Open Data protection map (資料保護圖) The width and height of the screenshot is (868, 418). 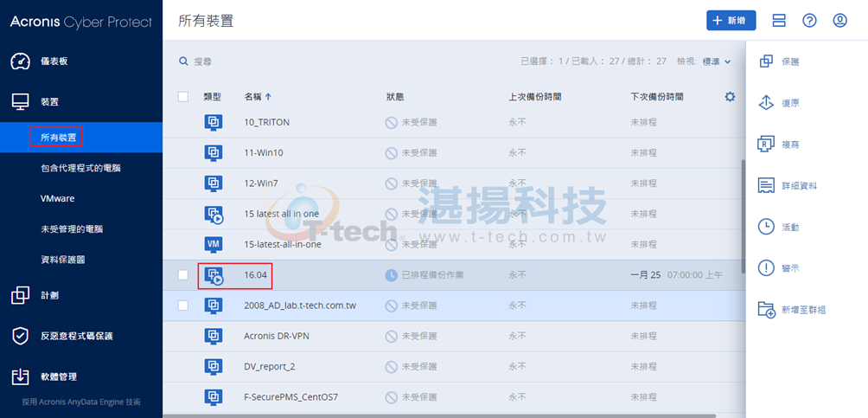pyautogui.click(x=62, y=260)
